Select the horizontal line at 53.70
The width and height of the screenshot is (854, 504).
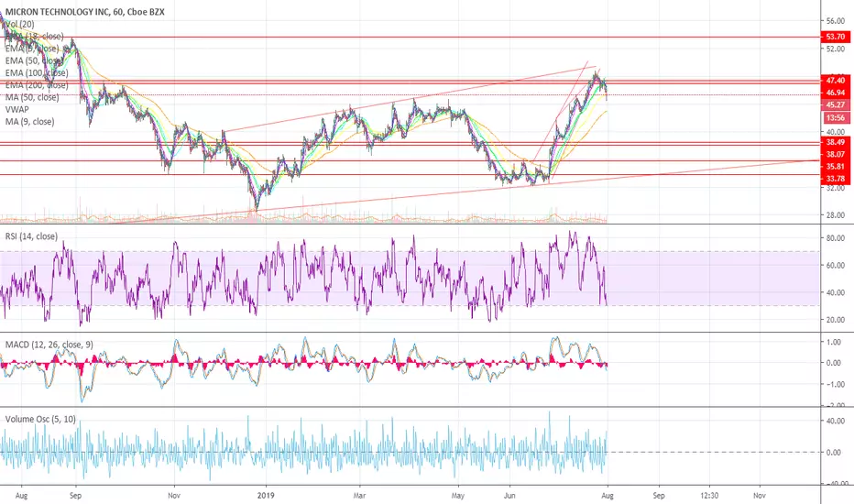point(410,37)
